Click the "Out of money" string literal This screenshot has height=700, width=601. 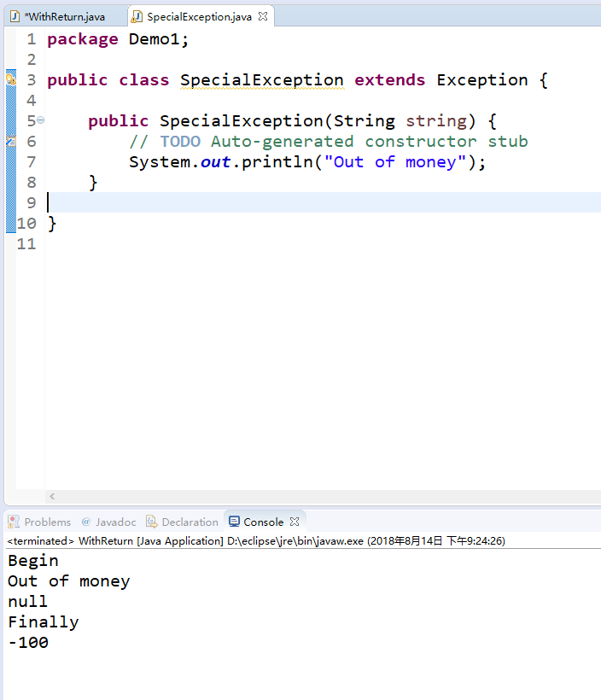click(x=395, y=162)
